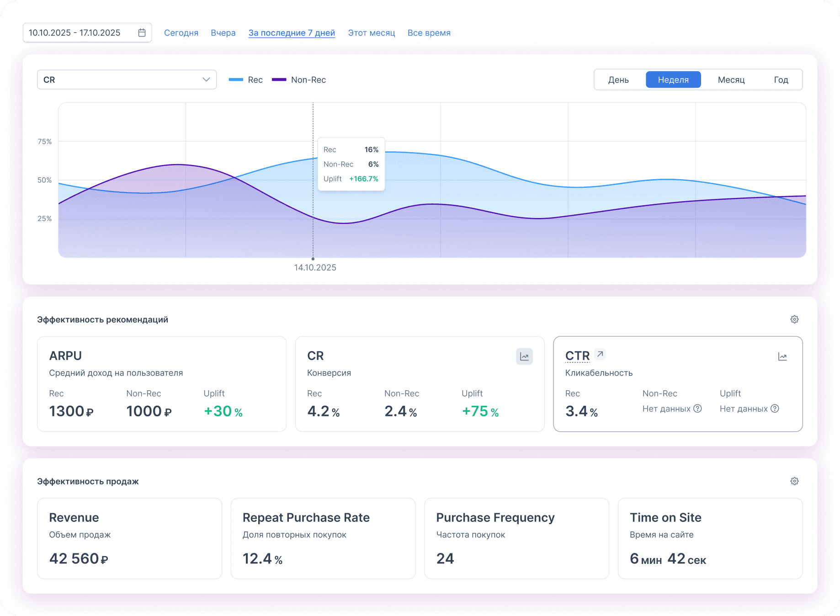Click help icon next to Uplift Нет данных
Viewport: 840px width, 616px height.
tap(775, 409)
